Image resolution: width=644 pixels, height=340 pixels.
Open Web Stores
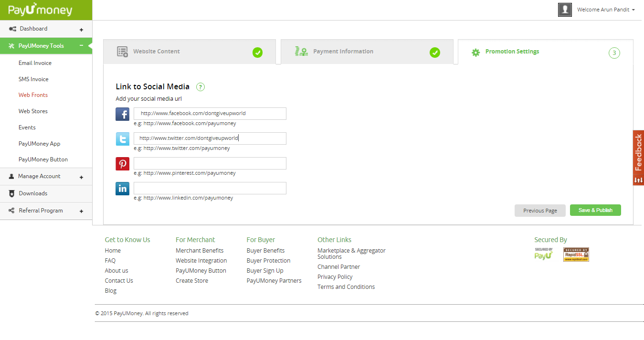tap(33, 111)
